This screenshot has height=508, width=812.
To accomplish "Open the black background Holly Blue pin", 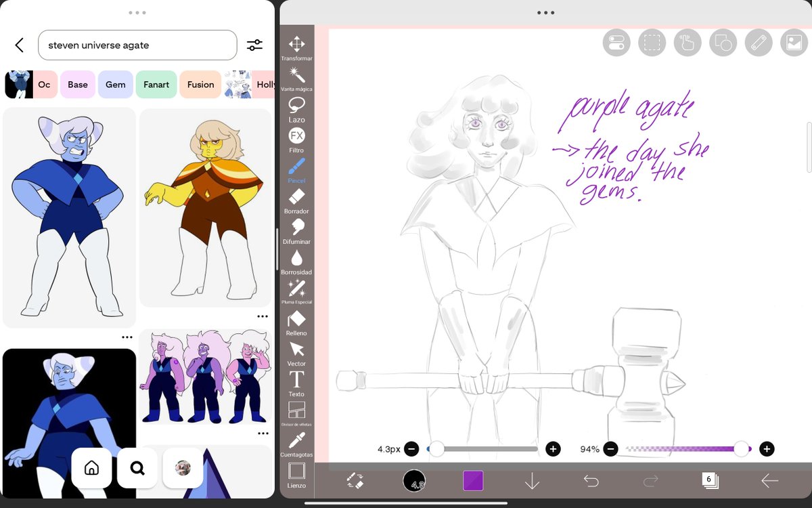I will (x=69, y=423).
